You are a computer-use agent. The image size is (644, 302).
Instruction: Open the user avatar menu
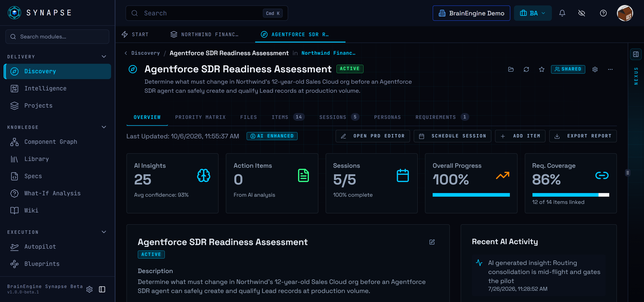[625, 13]
